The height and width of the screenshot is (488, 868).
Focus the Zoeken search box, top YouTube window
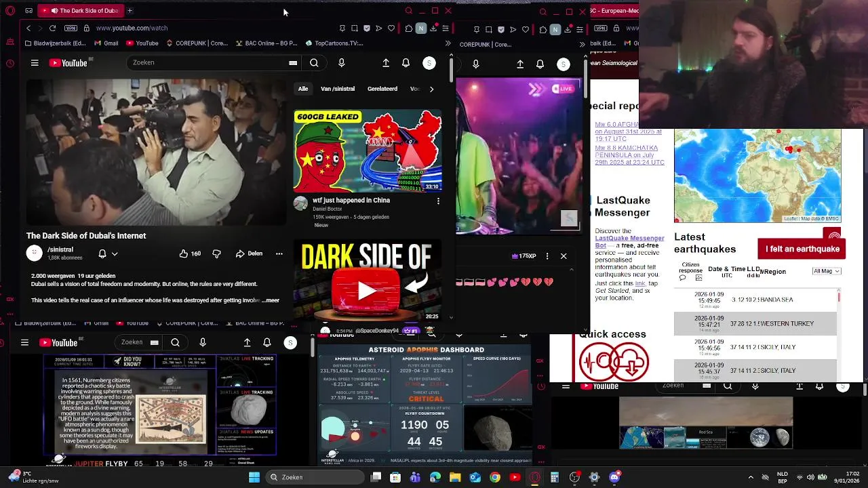coord(209,62)
